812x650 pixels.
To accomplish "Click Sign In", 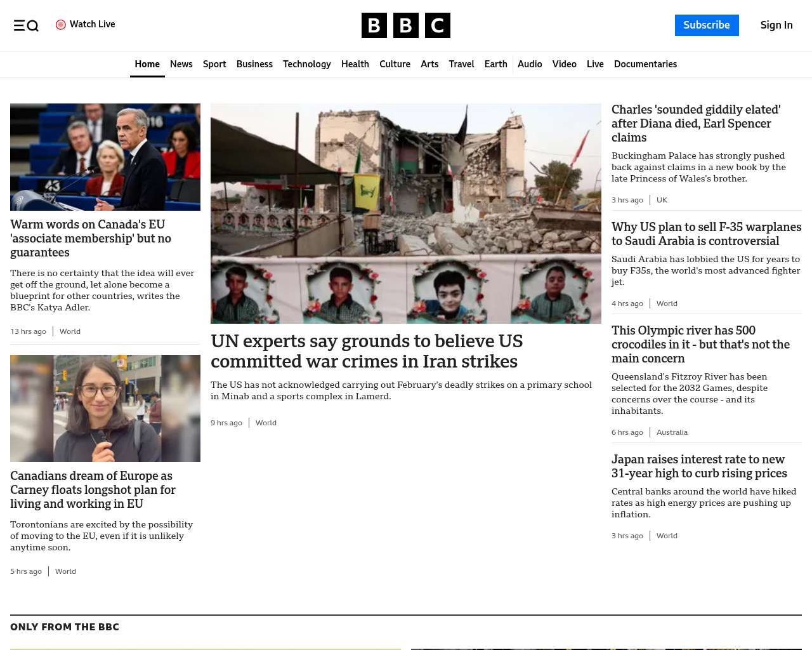I will point(776,25).
